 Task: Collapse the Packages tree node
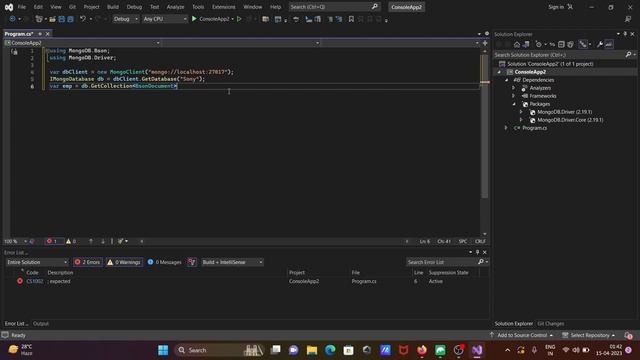[514, 104]
